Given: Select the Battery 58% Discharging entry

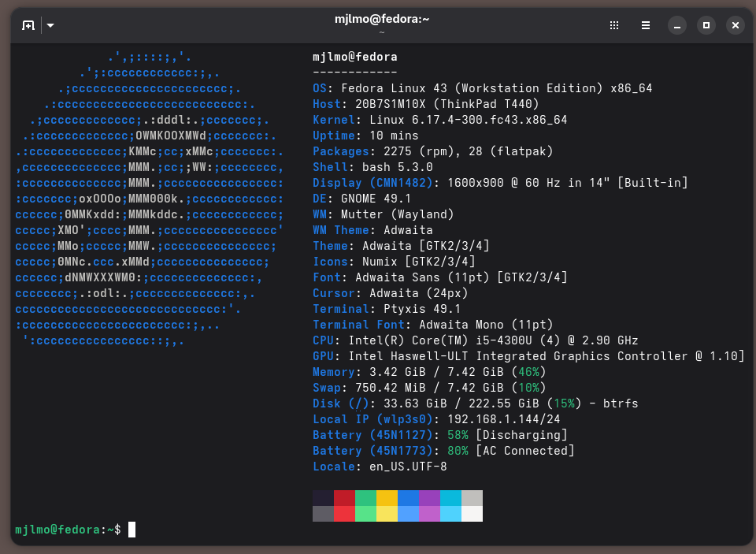Looking at the screenshot, I should 449,434.
